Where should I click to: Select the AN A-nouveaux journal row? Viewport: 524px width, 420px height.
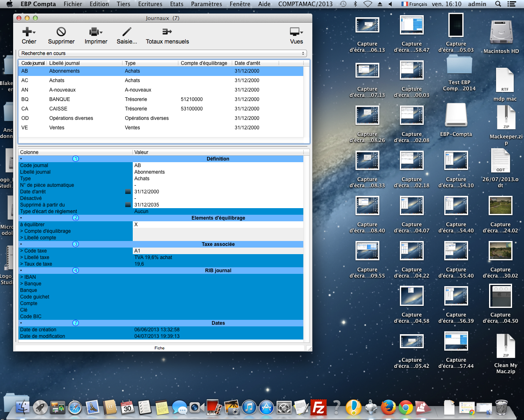click(x=161, y=90)
